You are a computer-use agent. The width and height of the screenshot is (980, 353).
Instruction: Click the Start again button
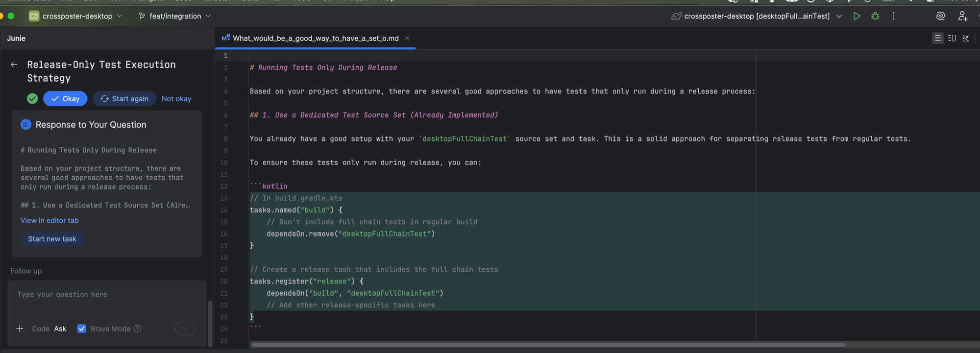[124, 98]
